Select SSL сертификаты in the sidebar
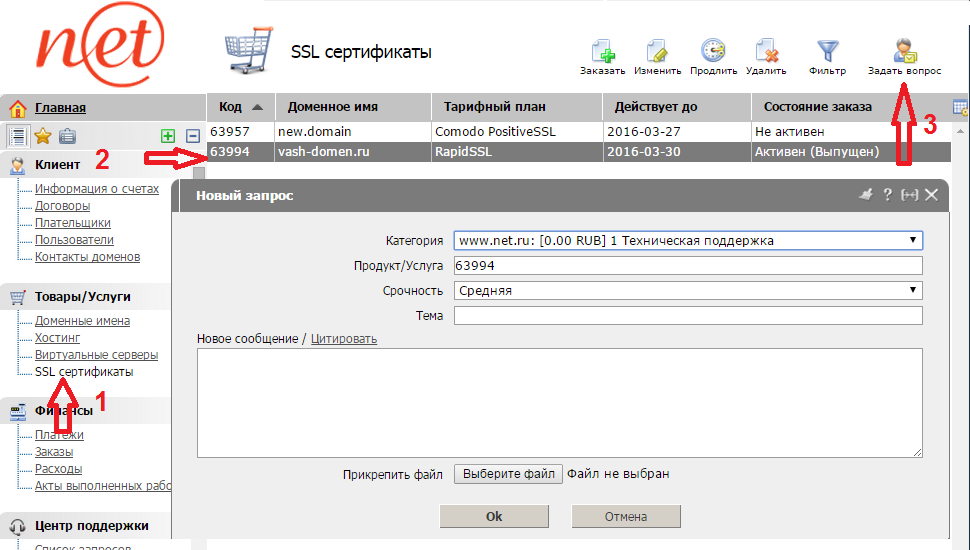The image size is (970, 550). point(84,372)
